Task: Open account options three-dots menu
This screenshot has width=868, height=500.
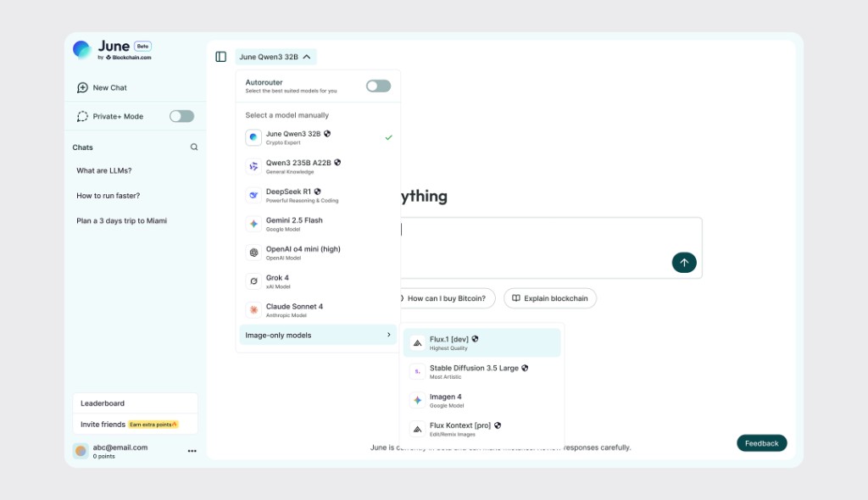Action: [x=192, y=452]
